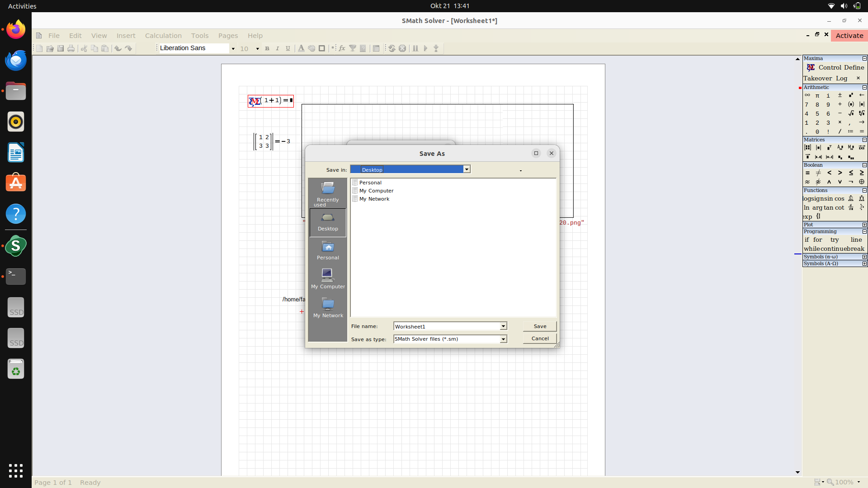
Task: Open the Insert menu
Action: click(x=126, y=35)
